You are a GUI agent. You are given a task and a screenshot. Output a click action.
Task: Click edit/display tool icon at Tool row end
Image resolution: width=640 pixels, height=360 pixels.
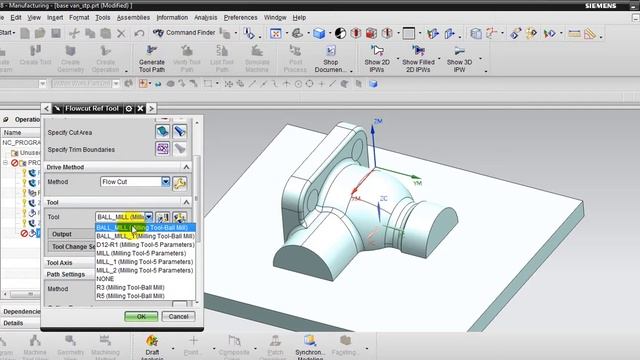click(x=180, y=217)
